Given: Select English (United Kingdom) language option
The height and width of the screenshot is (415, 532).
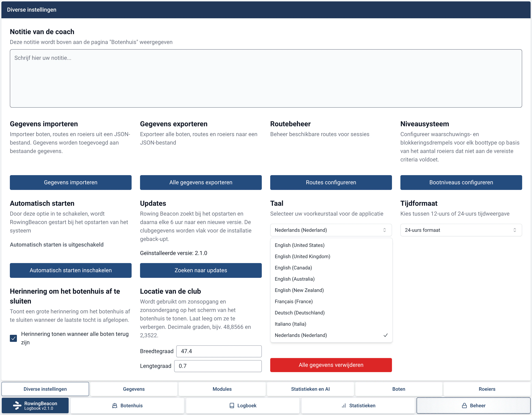Looking at the screenshot, I should click(331, 256).
